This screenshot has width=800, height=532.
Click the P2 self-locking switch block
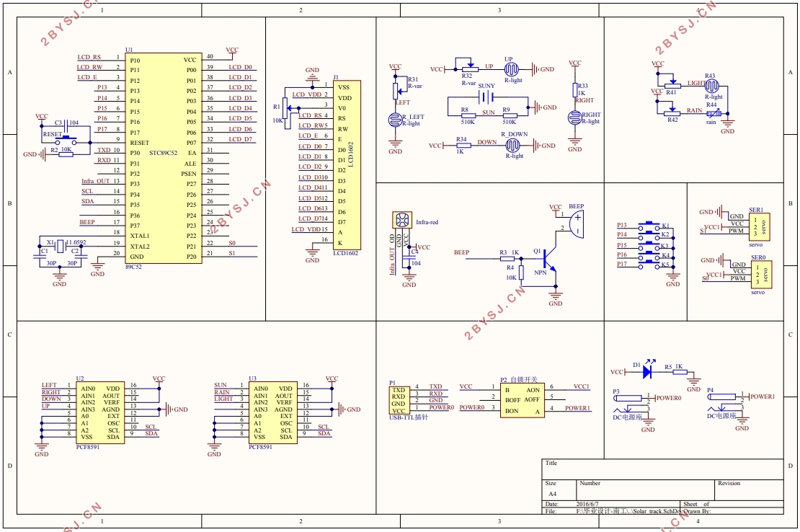522,400
